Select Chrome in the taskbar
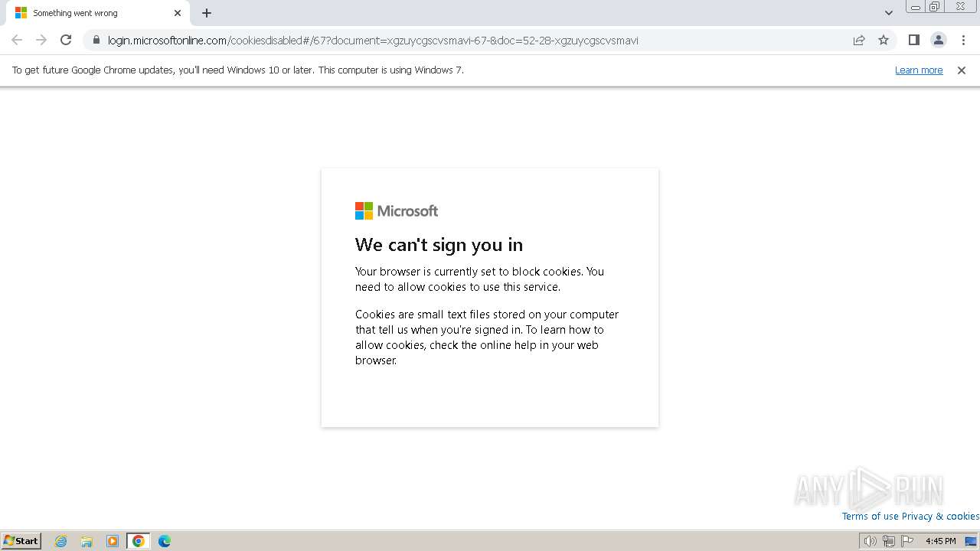980x551 pixels. (139, 541)
